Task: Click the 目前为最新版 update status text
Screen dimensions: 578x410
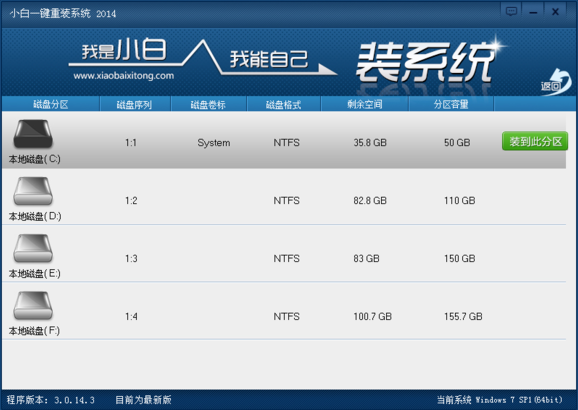Action: tap(143, 400)
